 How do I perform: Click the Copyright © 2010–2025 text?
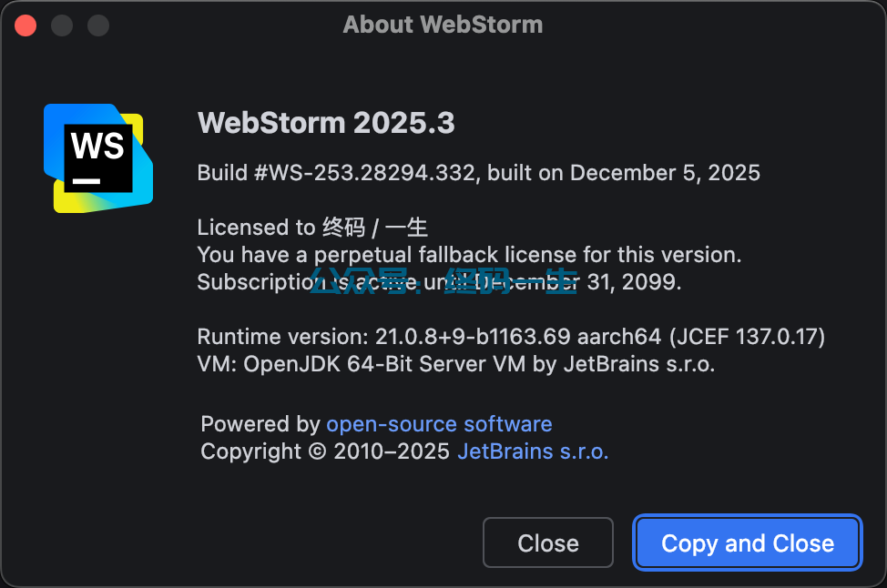click(x=325, y=451)
